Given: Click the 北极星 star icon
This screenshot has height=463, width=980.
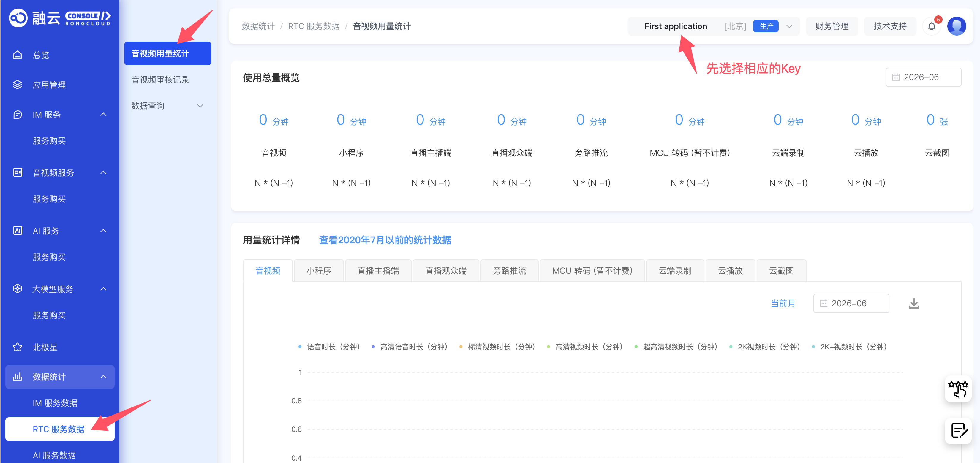Looking at the screenshot, I should pos(18,347).
